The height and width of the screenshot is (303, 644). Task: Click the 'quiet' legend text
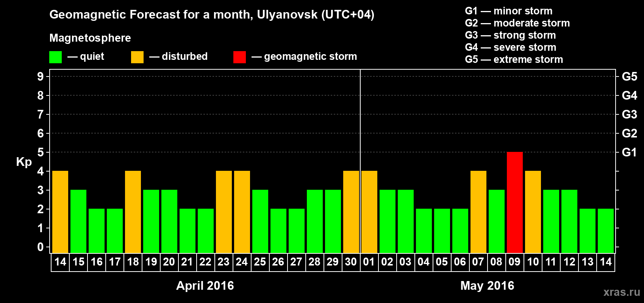coord(92,57)
